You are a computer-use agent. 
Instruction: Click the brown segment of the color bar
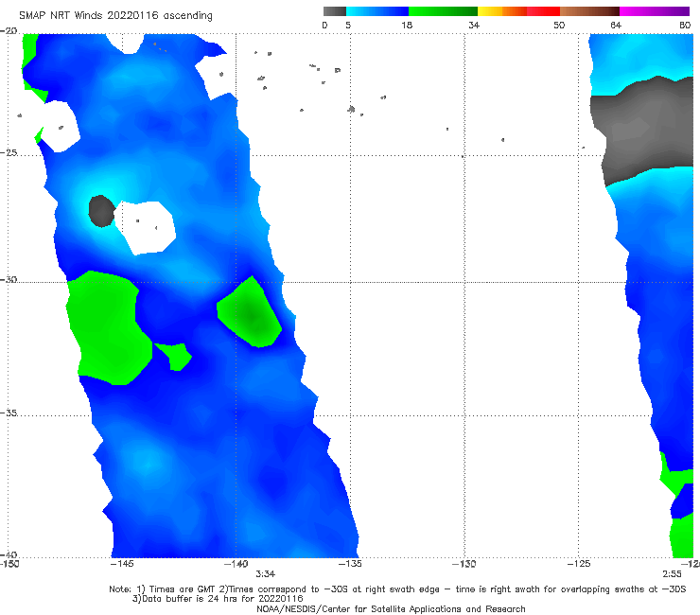[589, 11]
